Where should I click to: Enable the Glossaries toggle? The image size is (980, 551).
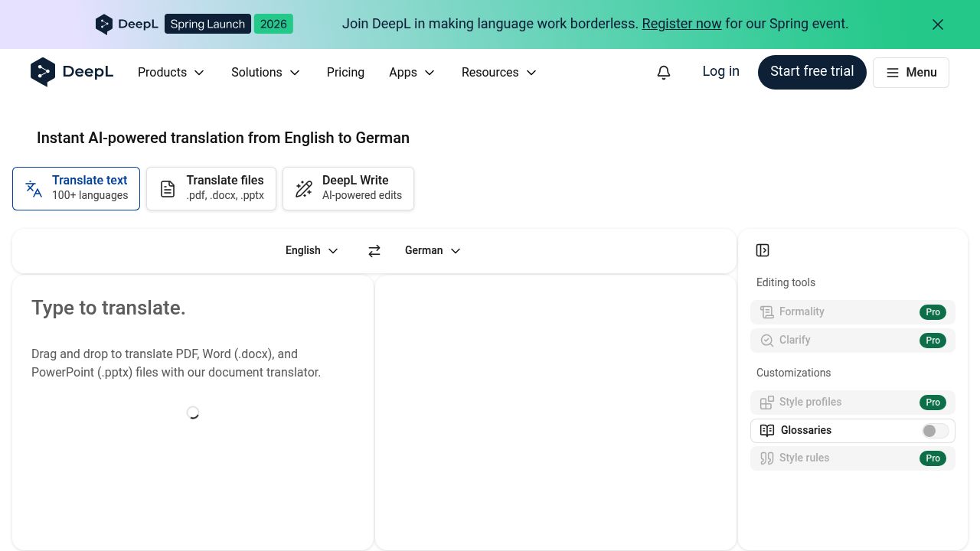tap(934, 430)
